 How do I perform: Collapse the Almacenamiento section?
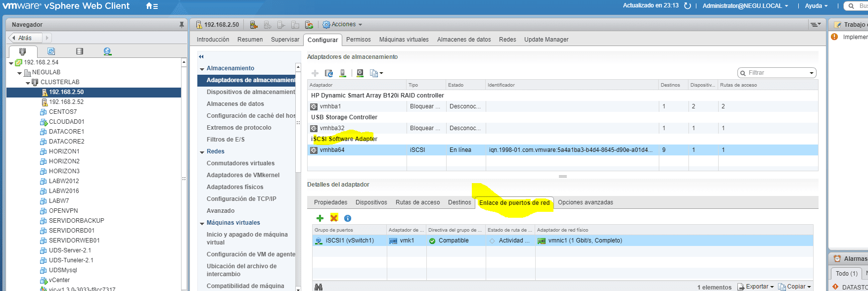[202, 69]
